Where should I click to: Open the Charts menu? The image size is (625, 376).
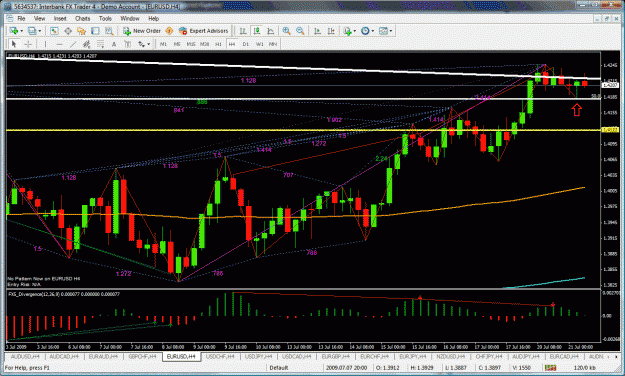83,18
